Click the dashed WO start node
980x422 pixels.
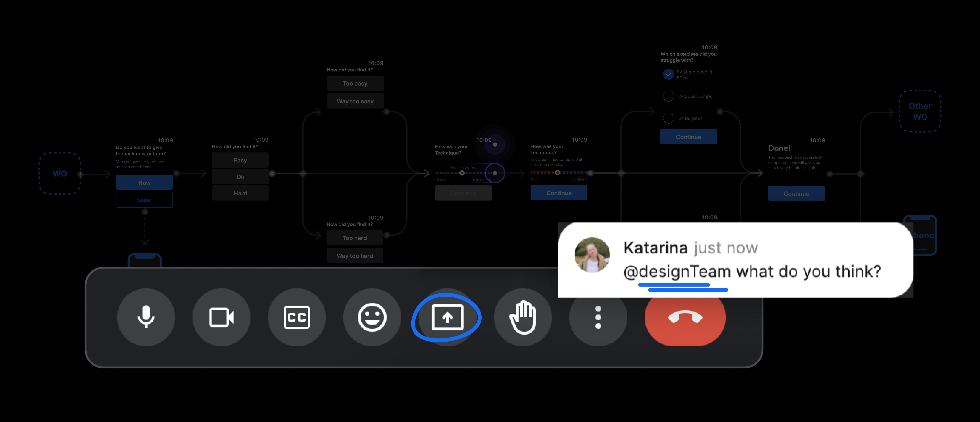coord(60,173)
